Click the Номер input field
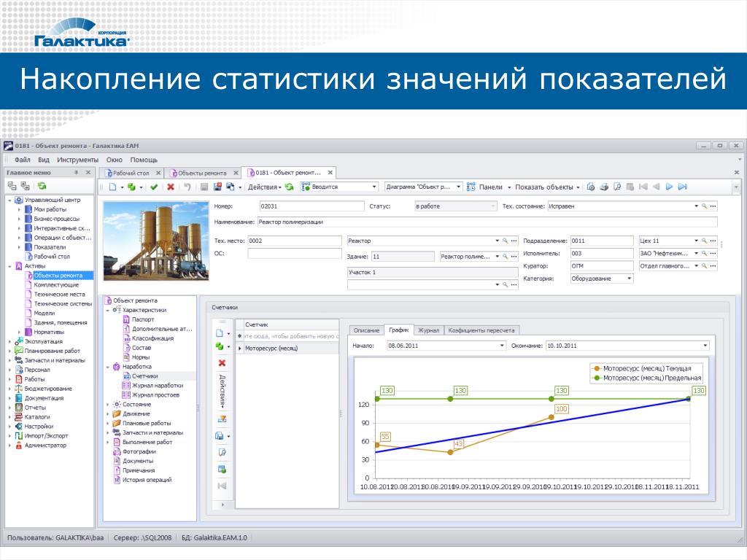The width and height of the screenshot is (747, 560). [311, 206]
